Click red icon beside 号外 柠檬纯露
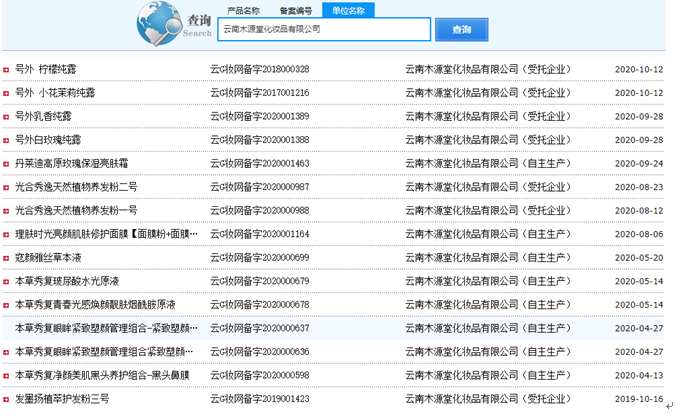 coord(6,70)
